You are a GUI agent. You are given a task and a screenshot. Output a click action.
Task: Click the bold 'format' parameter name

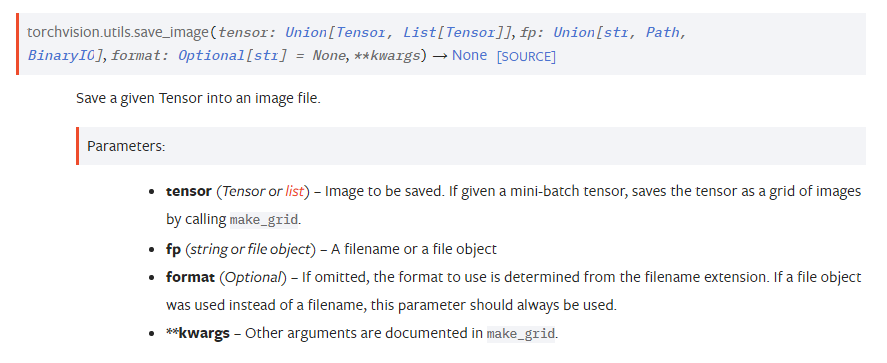[x=190, y=278]
